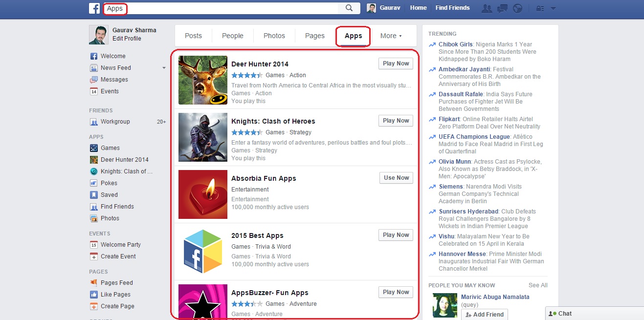Select the Apps tab
644x320 pixels.
353,36
